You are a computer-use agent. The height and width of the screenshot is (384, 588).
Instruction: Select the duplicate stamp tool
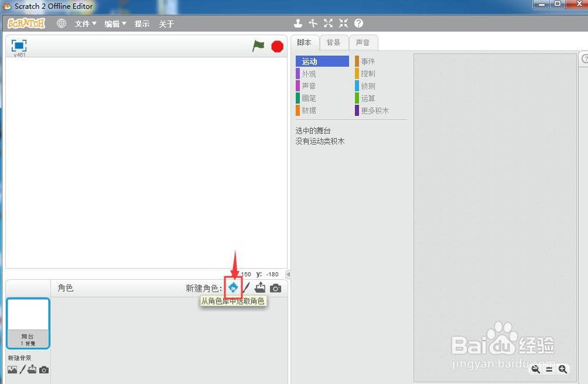coord(298,24)
